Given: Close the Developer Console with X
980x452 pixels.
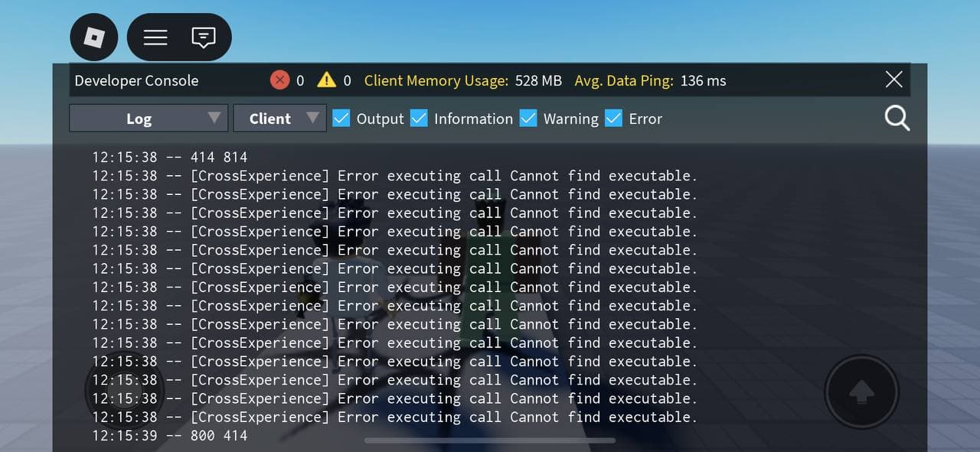Looking at the screenshot, I should click(x=893, y=80).
